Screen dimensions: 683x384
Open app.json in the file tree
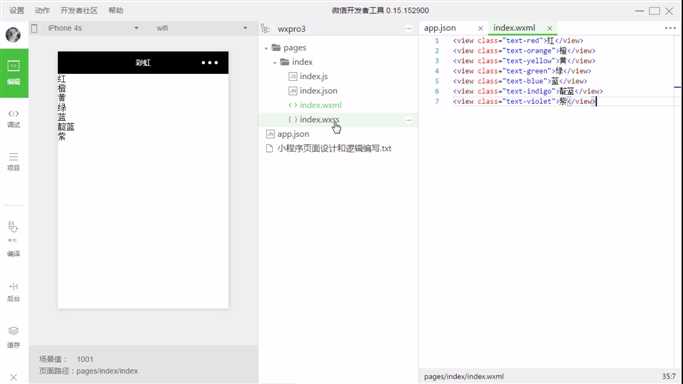pos(293,134)
